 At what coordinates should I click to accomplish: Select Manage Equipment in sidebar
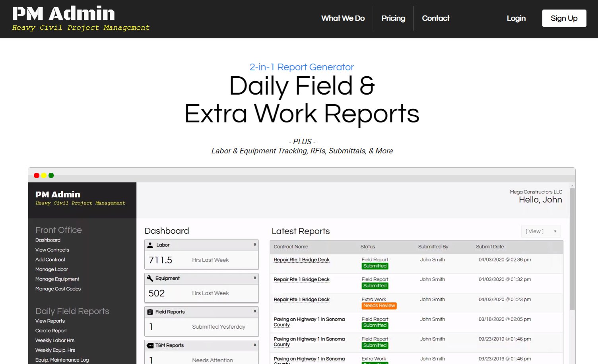click(57, 279)
